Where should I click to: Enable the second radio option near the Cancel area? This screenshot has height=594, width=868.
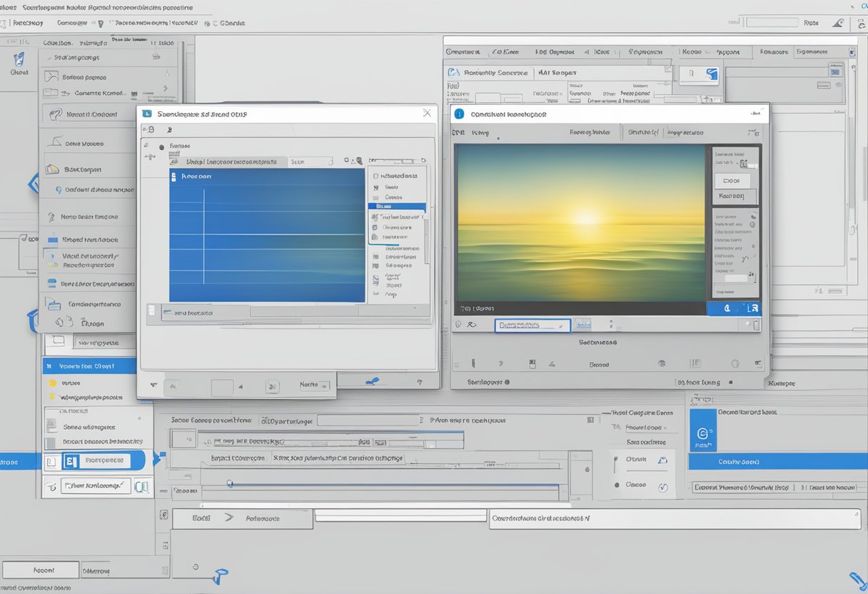coord(616,485)
